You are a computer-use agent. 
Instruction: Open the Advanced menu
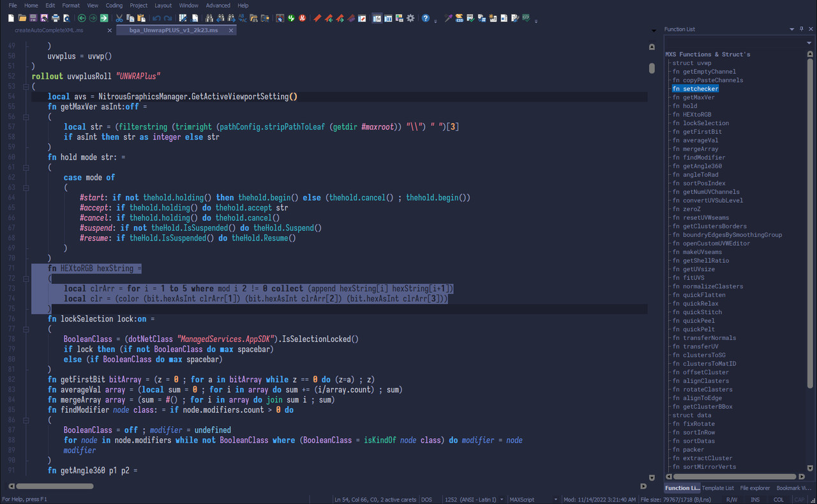point(218,5)
